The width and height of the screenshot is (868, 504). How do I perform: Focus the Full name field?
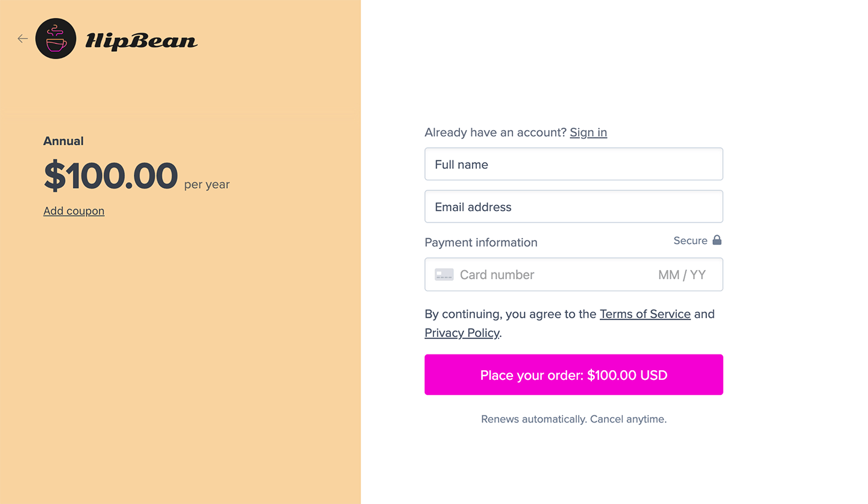pyautogui.click(x=573, y=164)
